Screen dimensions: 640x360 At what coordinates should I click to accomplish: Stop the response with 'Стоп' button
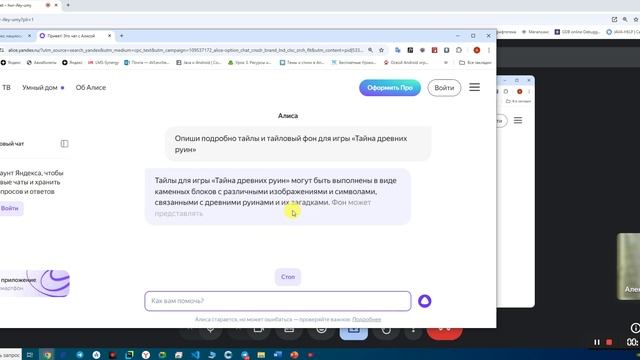click(288, 277)
